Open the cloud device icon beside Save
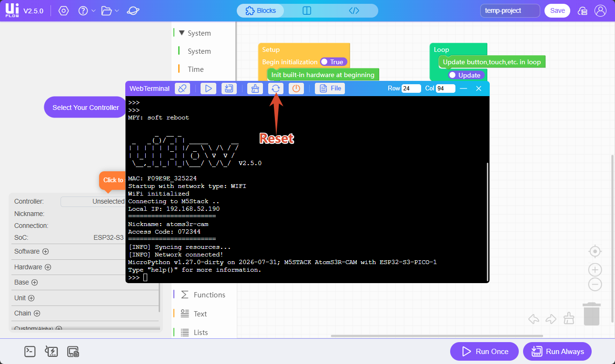 pyautogui.click(x=582, y=11)
